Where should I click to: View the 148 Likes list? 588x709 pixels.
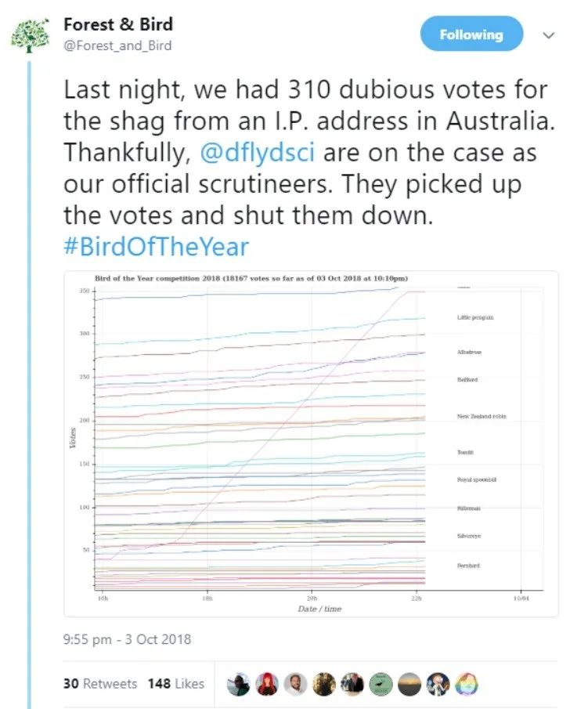tap(176, 683)
